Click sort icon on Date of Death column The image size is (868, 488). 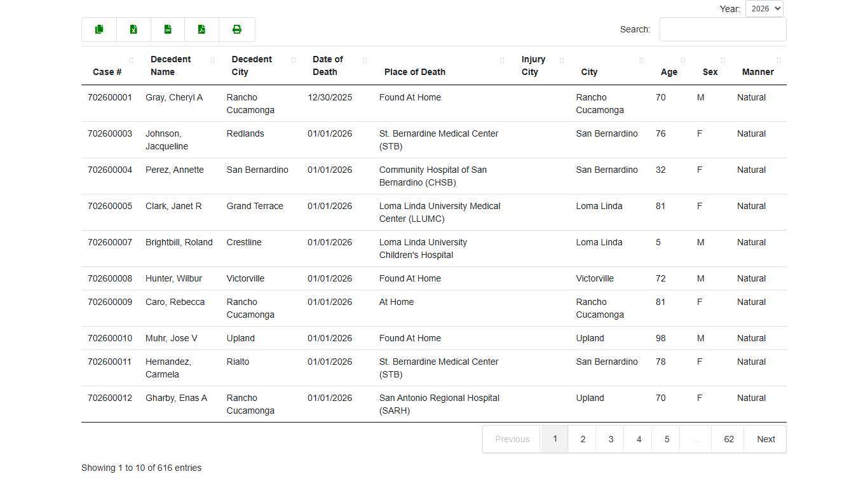(x=365, y=60)
